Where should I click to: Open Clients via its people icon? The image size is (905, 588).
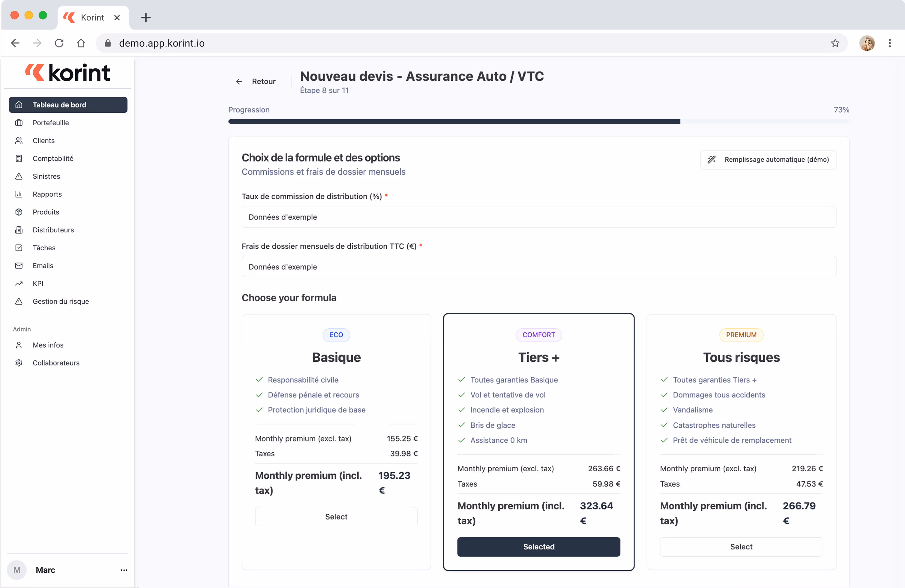click(x=19, y=140)
